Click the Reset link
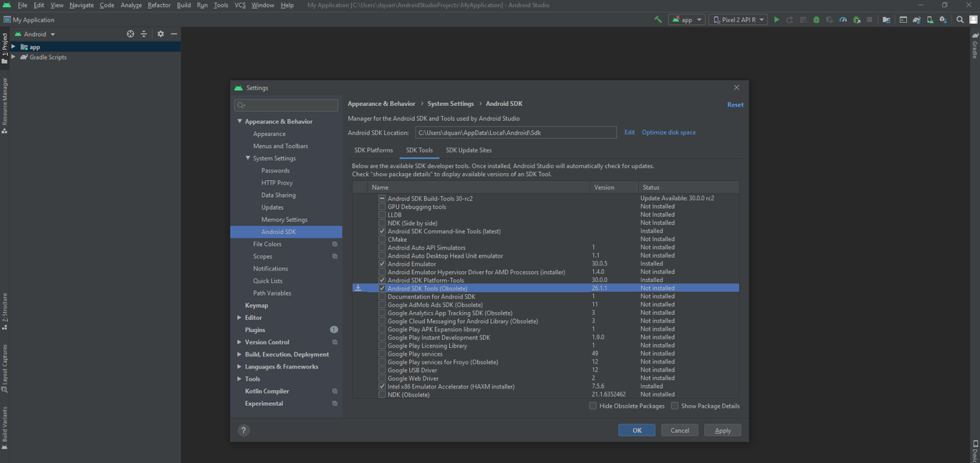Image resolution: width=980 pixels, height=463 pixels. point(735,104)
